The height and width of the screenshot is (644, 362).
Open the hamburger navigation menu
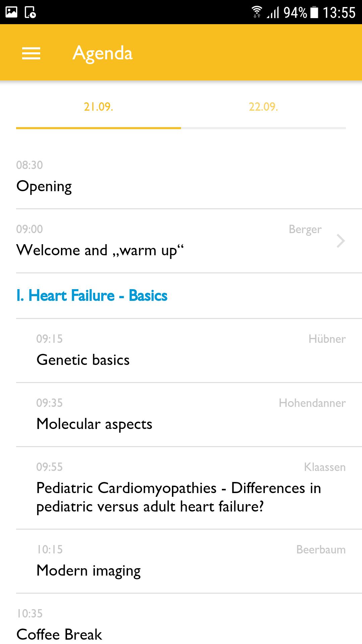[31, 53]
